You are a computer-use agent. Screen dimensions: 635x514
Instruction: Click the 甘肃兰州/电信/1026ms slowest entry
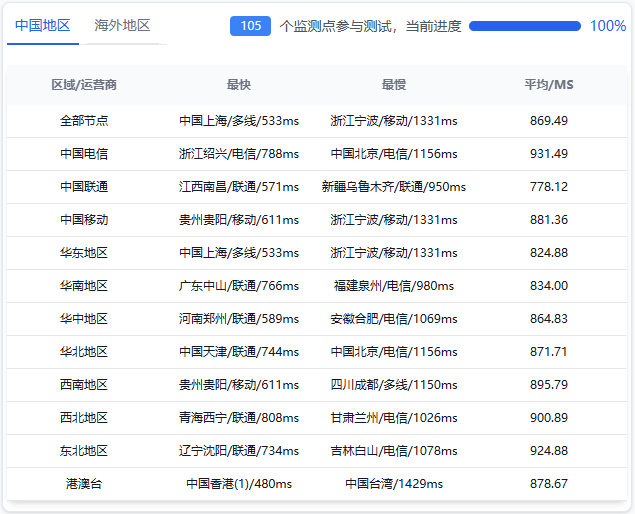[x=394, y=418]
